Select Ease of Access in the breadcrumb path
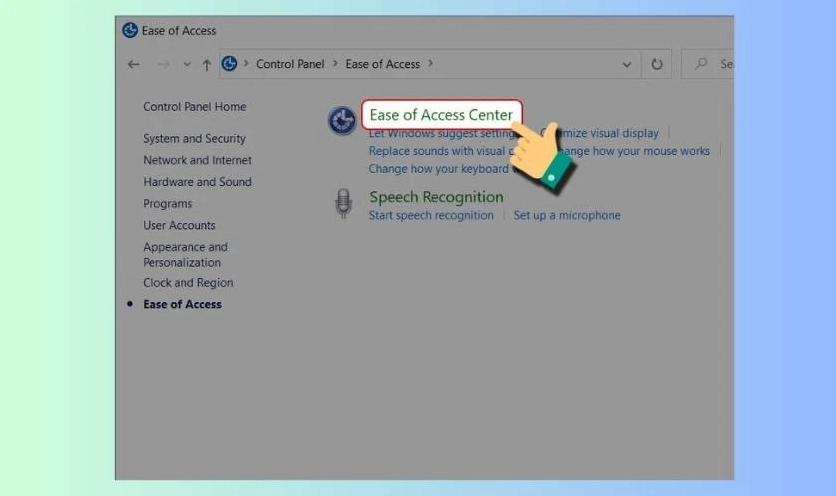Image resolution: width=836 pixels, height=496 pixels. [383, 64]
